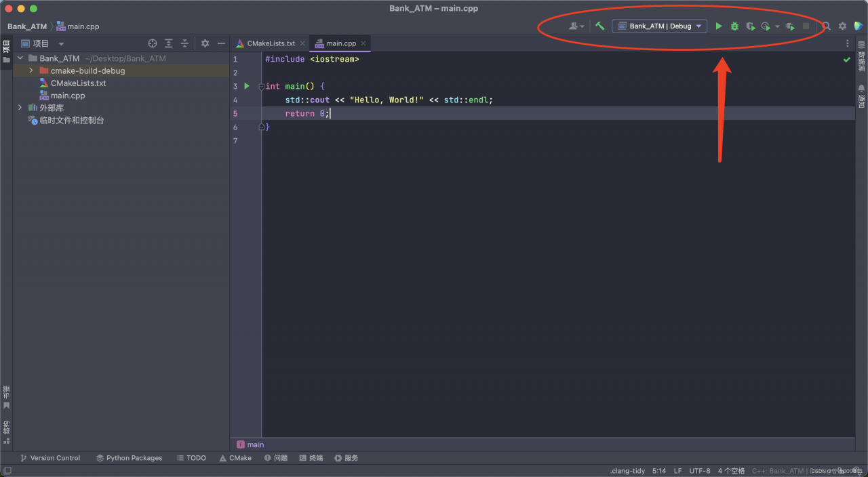Click Run with Coverage shield icon

(750, 26)
